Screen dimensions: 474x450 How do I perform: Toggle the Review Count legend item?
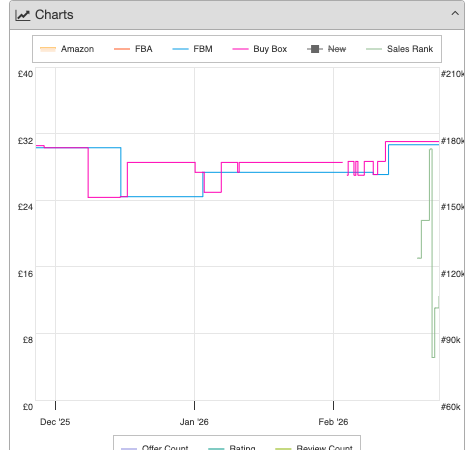coord(314,447)
